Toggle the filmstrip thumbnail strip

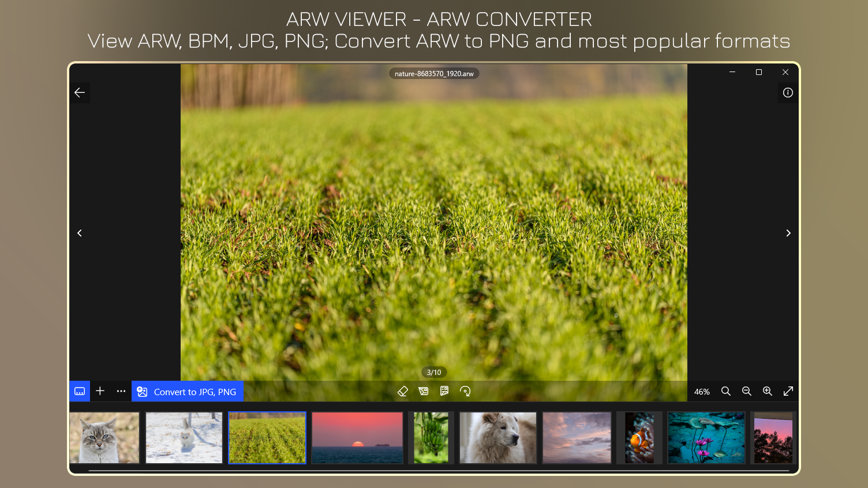tap(80, 391)
